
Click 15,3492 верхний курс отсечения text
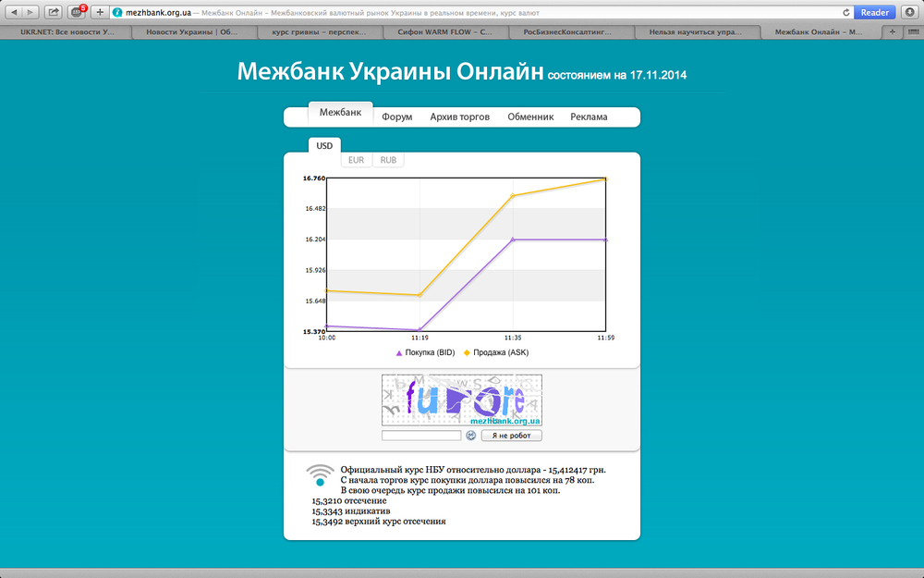coord(378,522)
